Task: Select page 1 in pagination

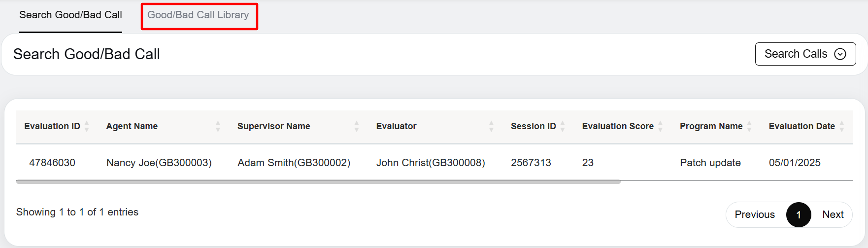Action: click(x=799, y=214)
